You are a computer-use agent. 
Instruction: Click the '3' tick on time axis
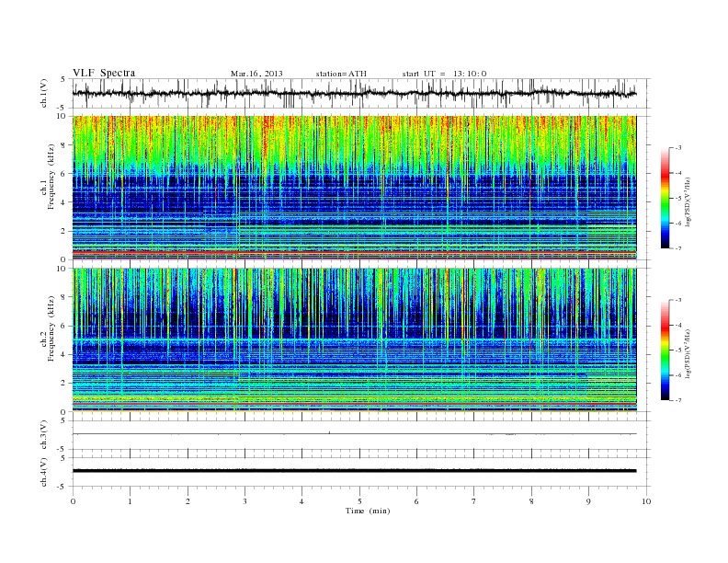[x=245, y=501]
